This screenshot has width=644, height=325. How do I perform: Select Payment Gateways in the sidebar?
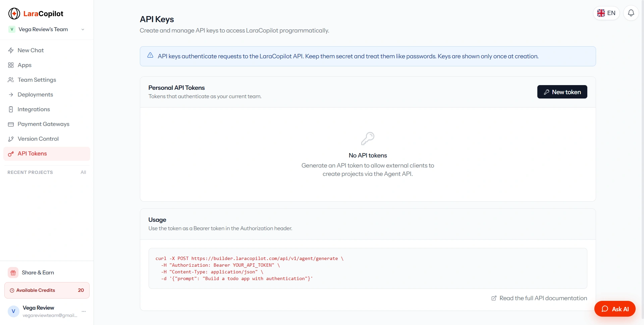[47, 124]
